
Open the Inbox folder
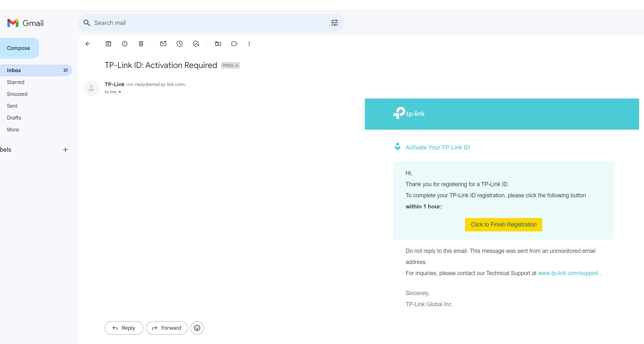pos(36,70)
